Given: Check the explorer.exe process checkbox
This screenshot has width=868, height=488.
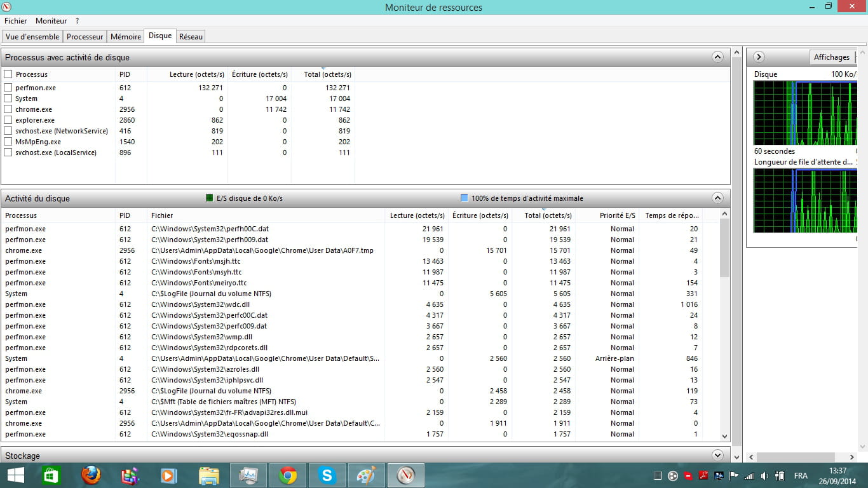Looking at the screenshot, I should pyautogui.click(x=8, y=120).
